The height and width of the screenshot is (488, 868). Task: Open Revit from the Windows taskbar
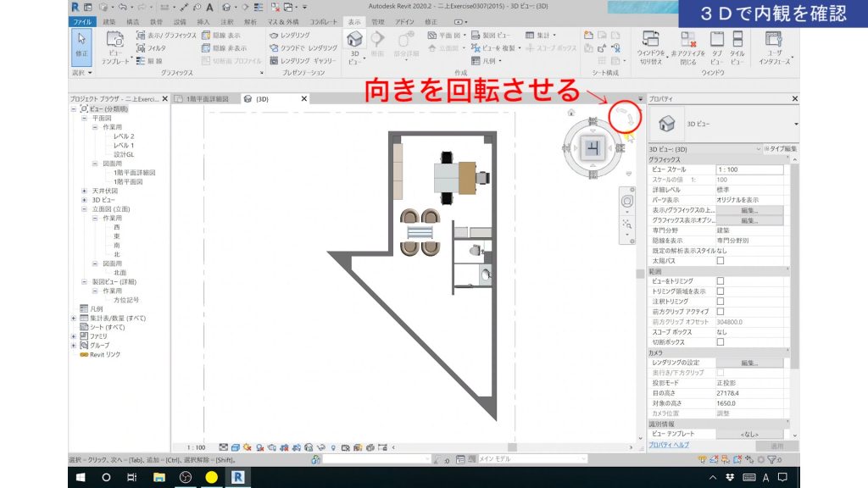238,477
